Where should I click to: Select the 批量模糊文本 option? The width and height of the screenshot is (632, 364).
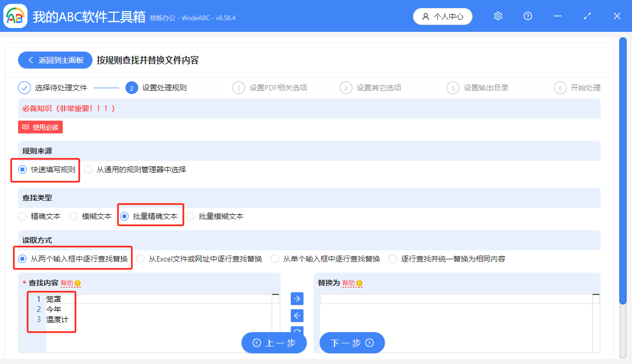coord(191,216)
